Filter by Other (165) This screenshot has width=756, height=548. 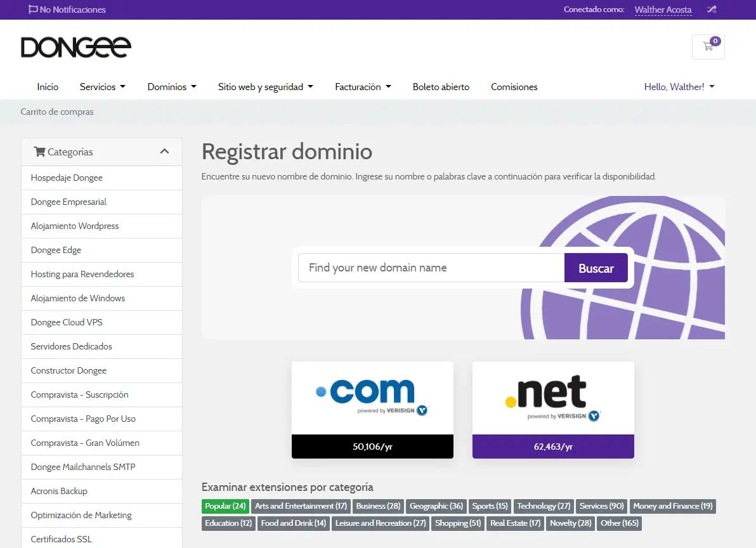(620, 523)
